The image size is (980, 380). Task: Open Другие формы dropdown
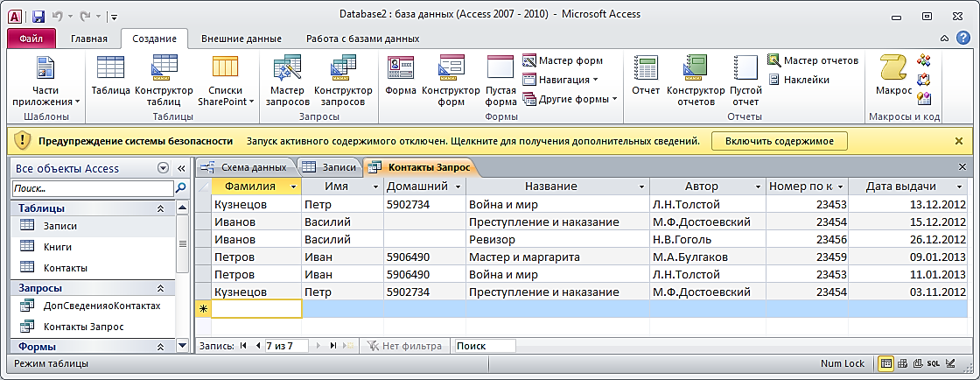click(570, 99)
